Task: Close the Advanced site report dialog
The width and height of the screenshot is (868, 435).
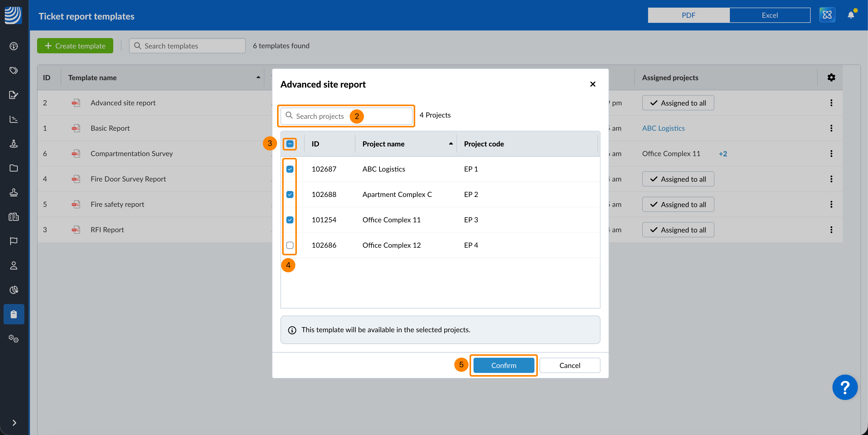Action: (x=593, y=84)
